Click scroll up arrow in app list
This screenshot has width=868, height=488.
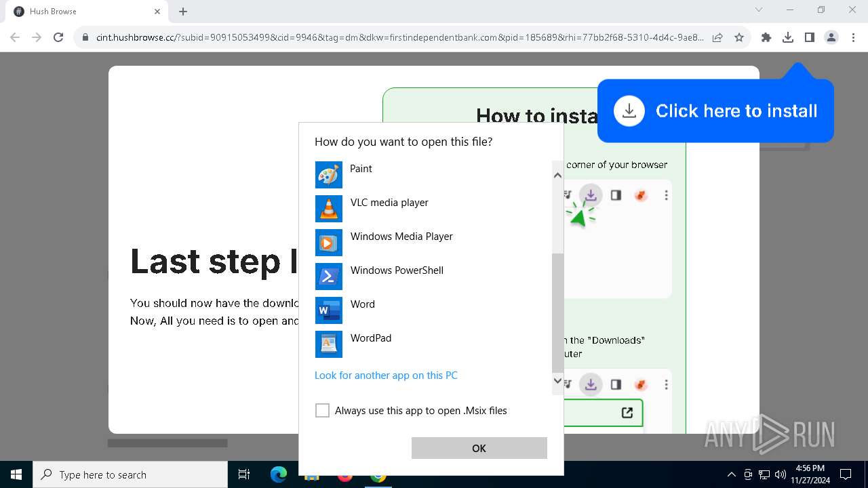[557, 176]
